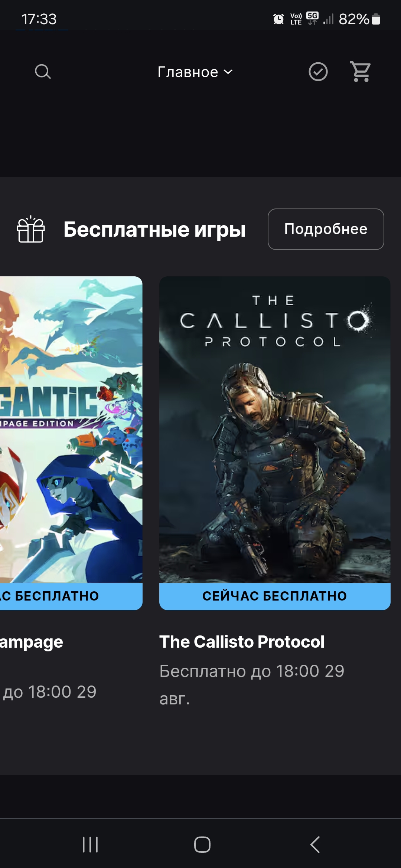This screenshot has width=401, height=868.
Task: Tap the battery status icon
Action: (376, 19)
